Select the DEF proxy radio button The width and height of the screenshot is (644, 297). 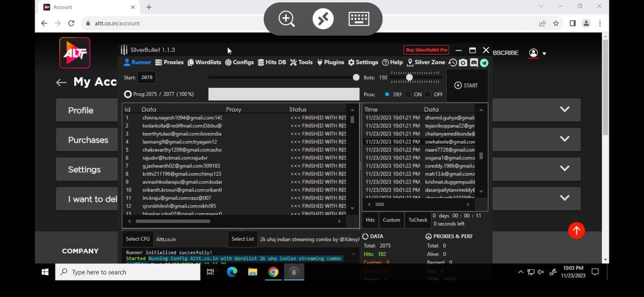pyautogui.click(x=387, y=94)
